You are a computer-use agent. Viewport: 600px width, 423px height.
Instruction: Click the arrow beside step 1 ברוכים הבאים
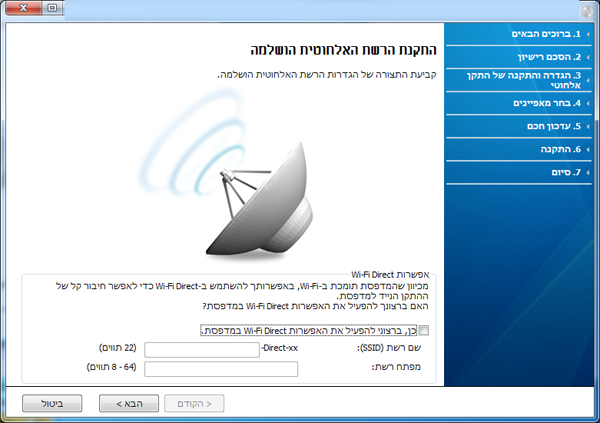coord(587,35)
